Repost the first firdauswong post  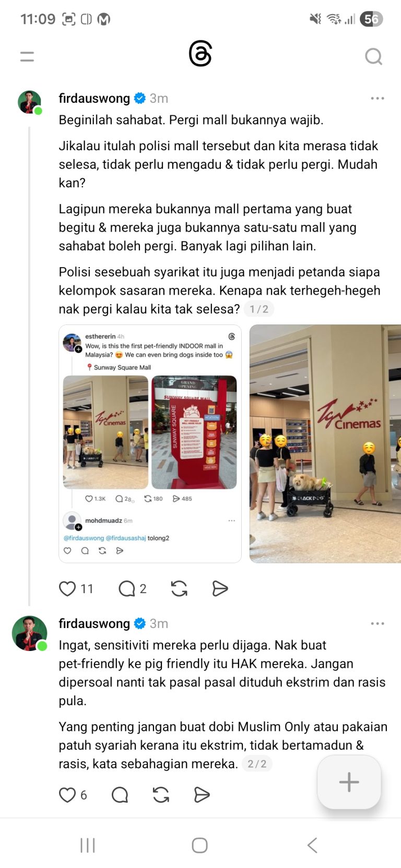pyautogui.click(x=179, y=588)
